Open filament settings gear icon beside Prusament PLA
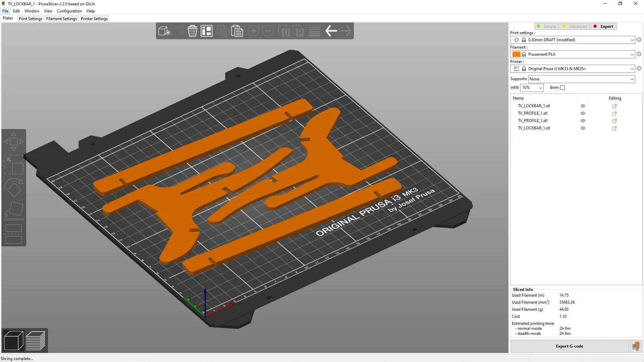 (x=639, y=54)
